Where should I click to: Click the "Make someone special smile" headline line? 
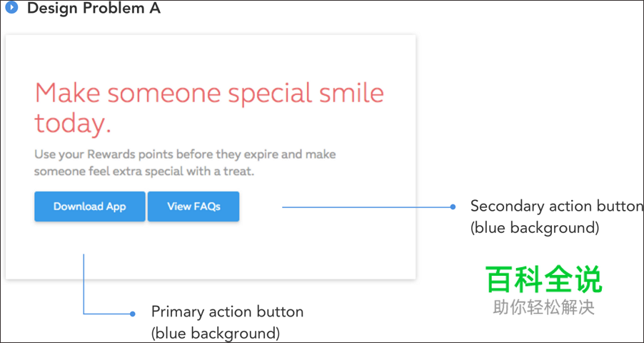coord(209,94)
